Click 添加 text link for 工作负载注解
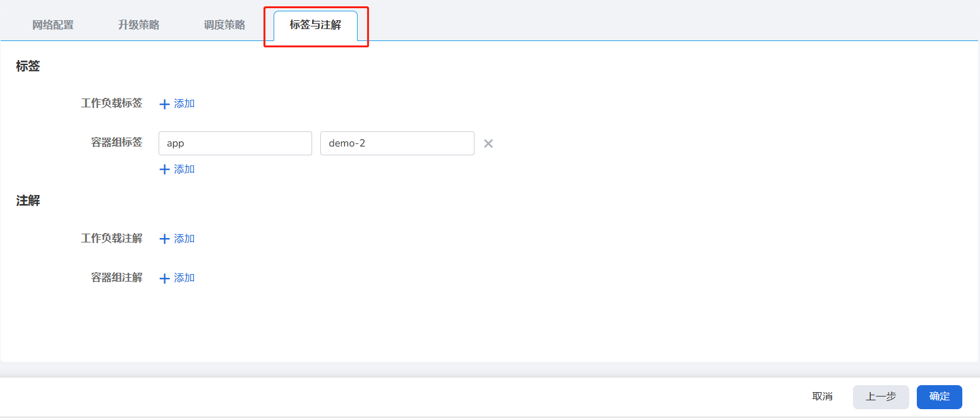Image resolution: width=980 pixels, height=418 pixels. click(x=185, y=239)
